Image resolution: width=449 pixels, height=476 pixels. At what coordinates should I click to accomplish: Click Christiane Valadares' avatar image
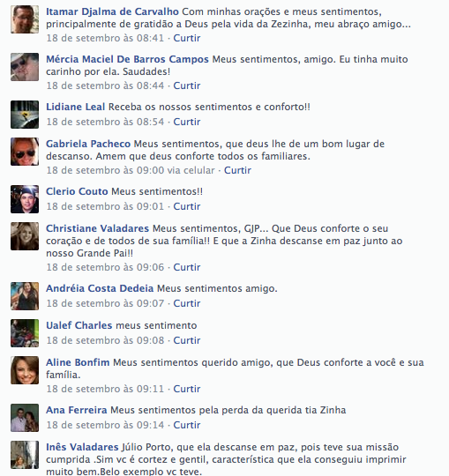click(x=25, y=236)
